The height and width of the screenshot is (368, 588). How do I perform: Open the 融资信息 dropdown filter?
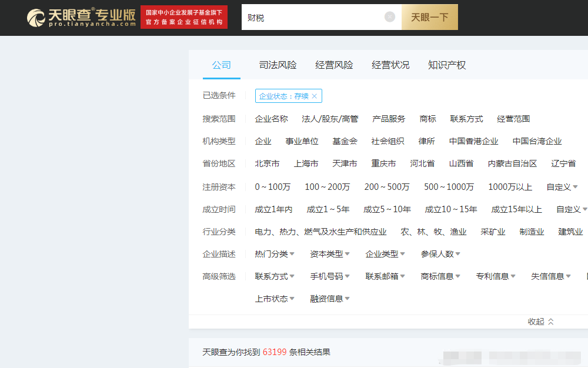(x=330, y=299)
